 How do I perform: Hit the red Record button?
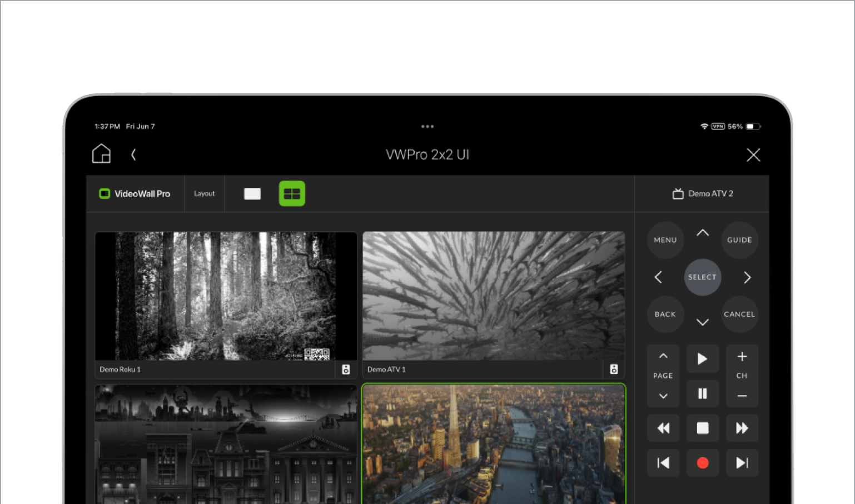703,463
